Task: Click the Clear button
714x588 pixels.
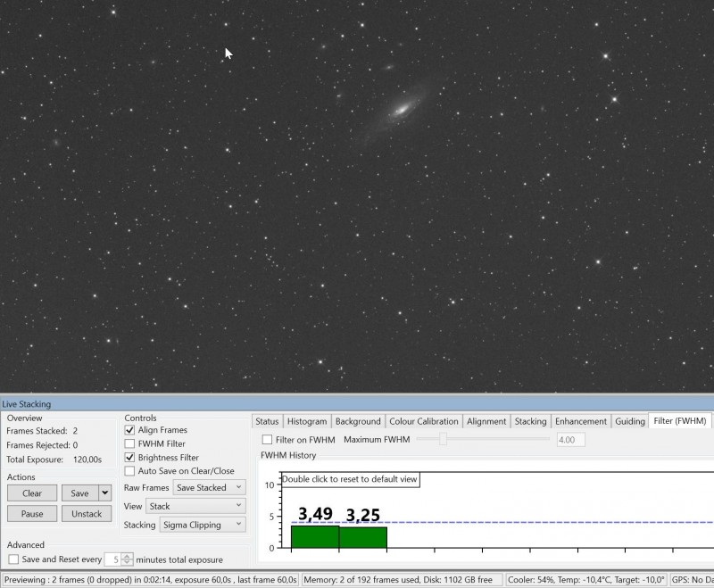Action: pyautogui.click(x=32, y=493)
